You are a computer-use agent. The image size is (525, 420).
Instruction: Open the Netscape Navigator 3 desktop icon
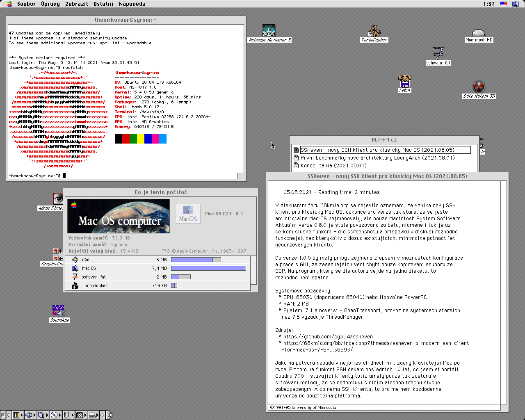pyautogui.click(x=269, y=31)
